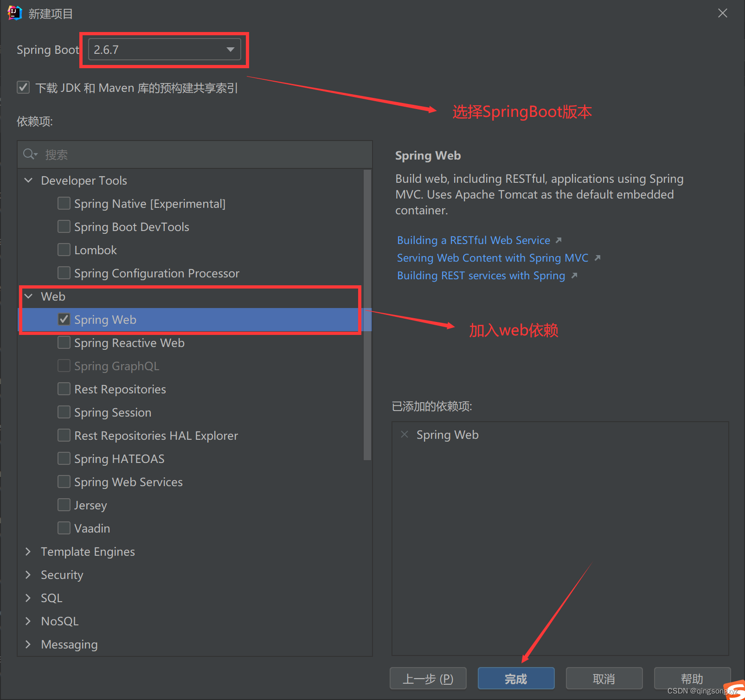Viewport: 745px width, 700px height.
Task: Collapse the Web group
Action: [28, 296]
